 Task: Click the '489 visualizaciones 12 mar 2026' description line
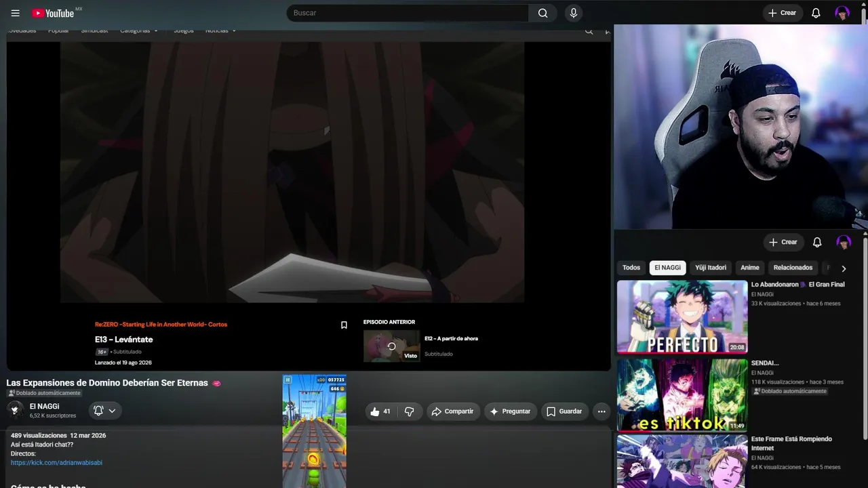coord(58,435)
